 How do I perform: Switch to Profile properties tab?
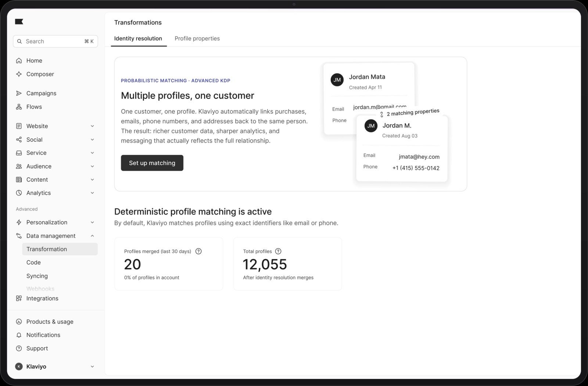197,39
